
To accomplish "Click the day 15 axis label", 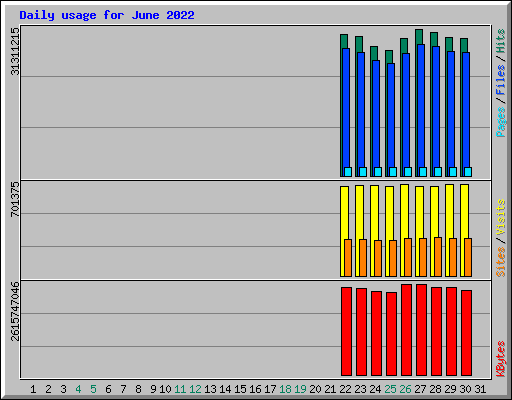I will (240, 389).
